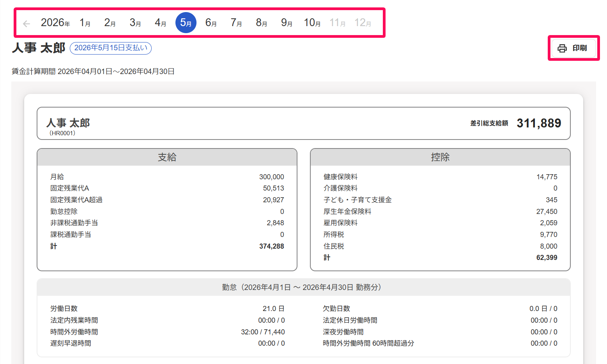This screenshot has width=607, height=364.
Task: Click the 所得税 value 9,770
Action: click(549, 235)
